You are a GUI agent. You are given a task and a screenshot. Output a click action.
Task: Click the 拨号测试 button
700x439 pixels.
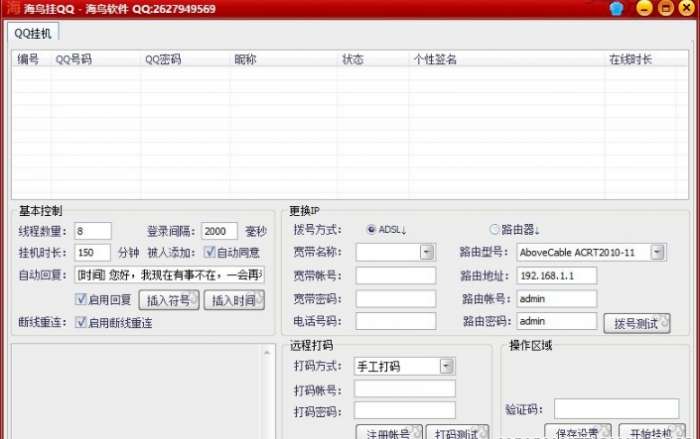637,323
